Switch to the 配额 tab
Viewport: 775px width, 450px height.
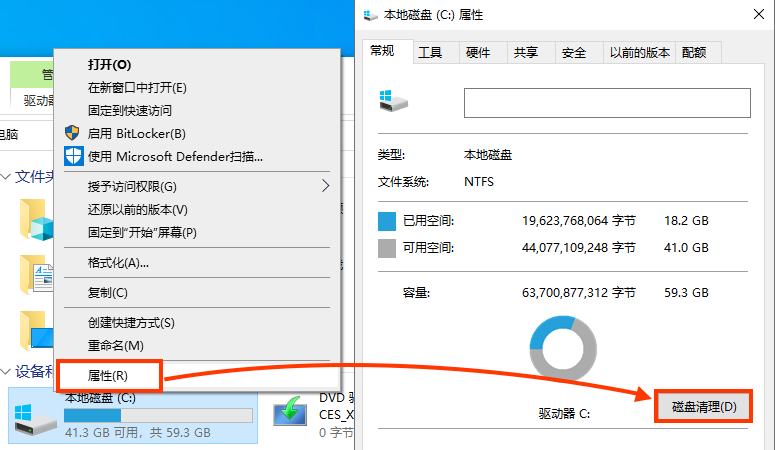[x=698, y=52]
